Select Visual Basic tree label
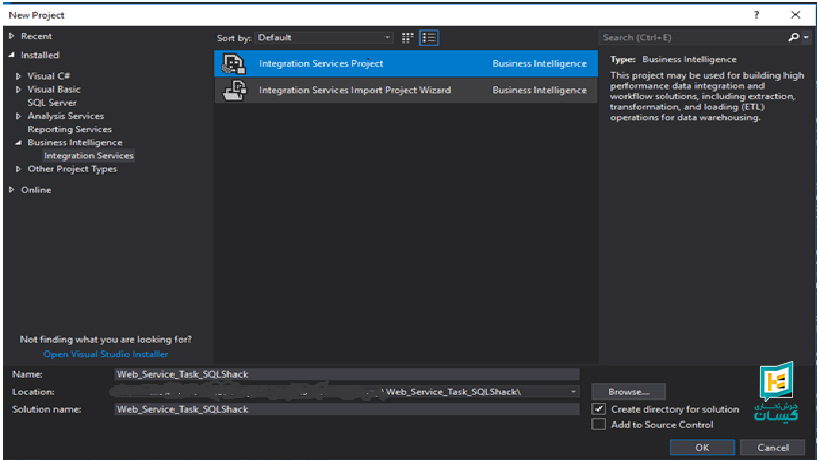The height and width of the screenshot is (460, 819). click(54, 89)
